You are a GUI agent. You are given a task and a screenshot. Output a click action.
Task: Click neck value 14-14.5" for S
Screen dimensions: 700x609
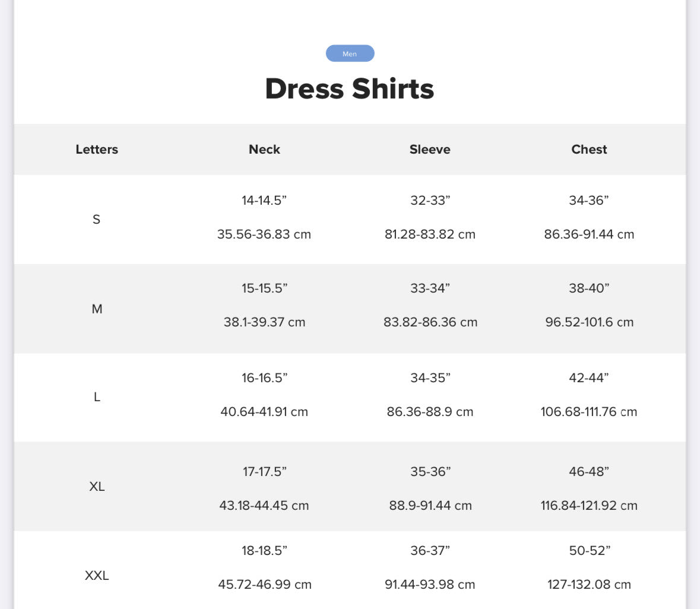click(x=264, y=200)
